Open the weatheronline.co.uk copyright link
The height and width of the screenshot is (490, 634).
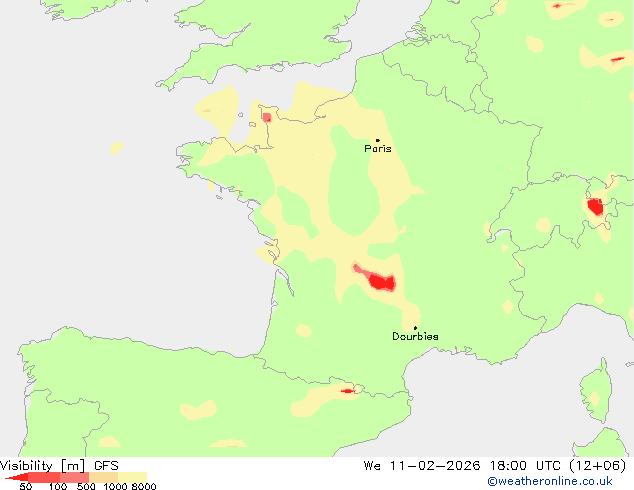point(549,481)
